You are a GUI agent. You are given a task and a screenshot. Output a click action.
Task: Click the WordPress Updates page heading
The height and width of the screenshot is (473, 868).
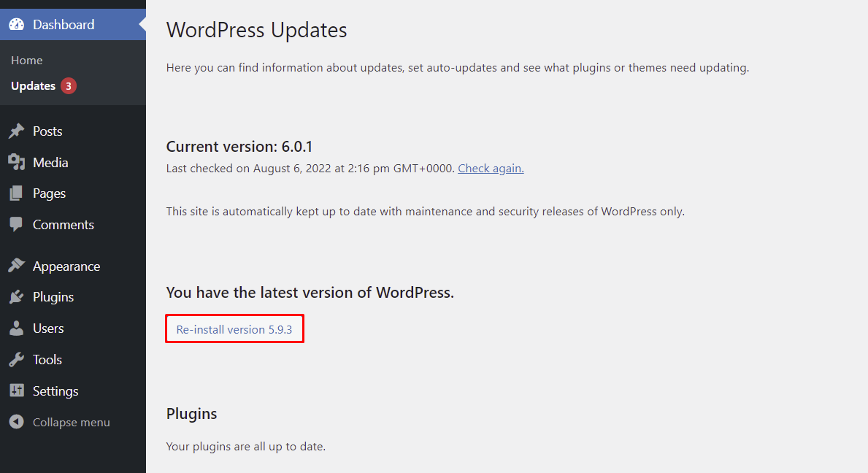point(256,31)
